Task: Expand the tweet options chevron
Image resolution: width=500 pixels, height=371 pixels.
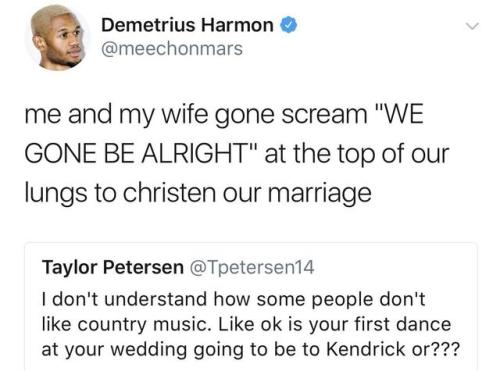Action: point(472,26)
